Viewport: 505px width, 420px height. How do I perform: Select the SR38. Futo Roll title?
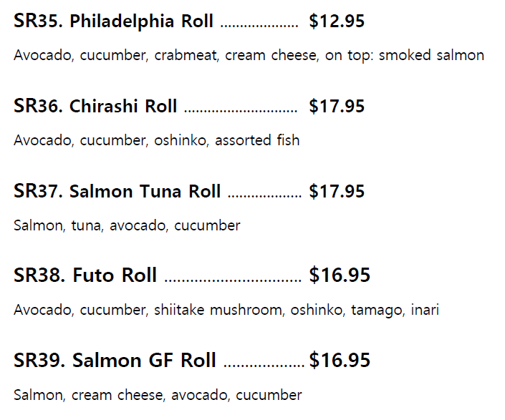pyautogui.click(x=85, y=275)
